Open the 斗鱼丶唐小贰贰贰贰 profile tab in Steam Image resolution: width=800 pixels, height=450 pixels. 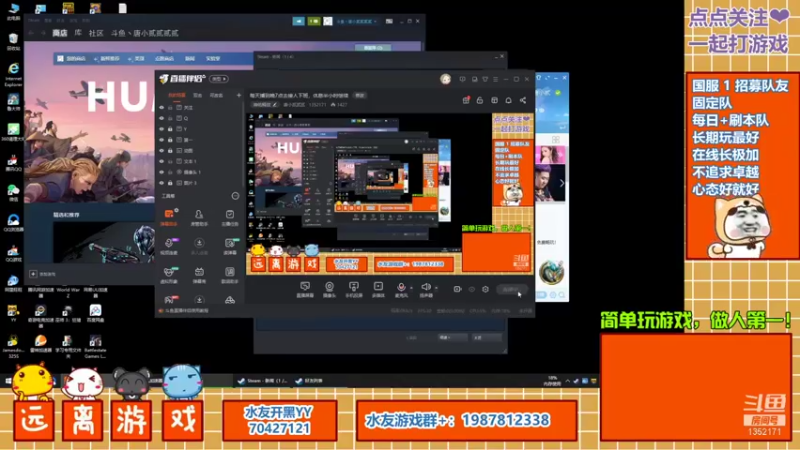point(145,33)
